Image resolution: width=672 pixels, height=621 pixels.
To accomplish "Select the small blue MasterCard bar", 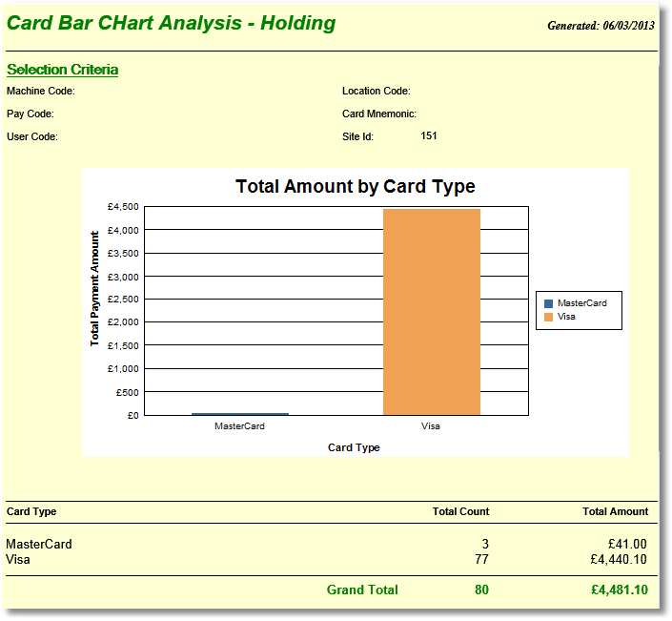I will [240, 414].
